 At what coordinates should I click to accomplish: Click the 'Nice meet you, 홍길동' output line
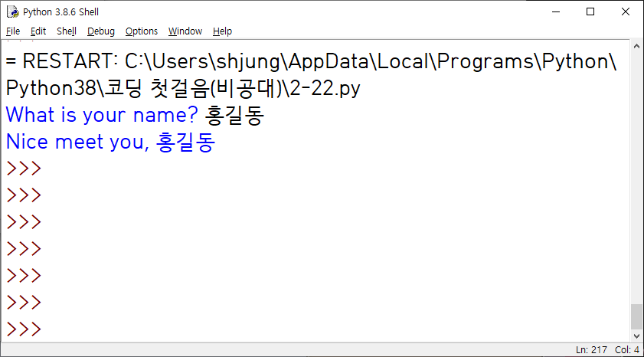(x=110, y=142)
